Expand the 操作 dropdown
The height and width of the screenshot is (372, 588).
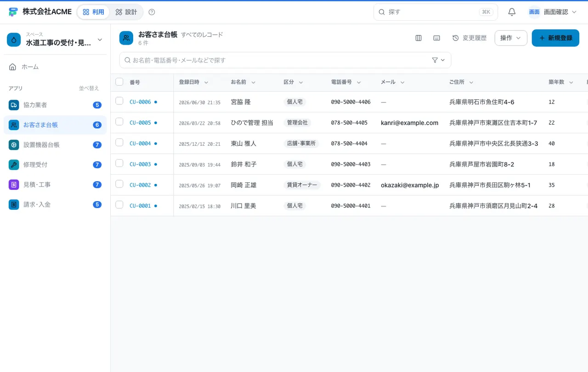click(511, 38)
